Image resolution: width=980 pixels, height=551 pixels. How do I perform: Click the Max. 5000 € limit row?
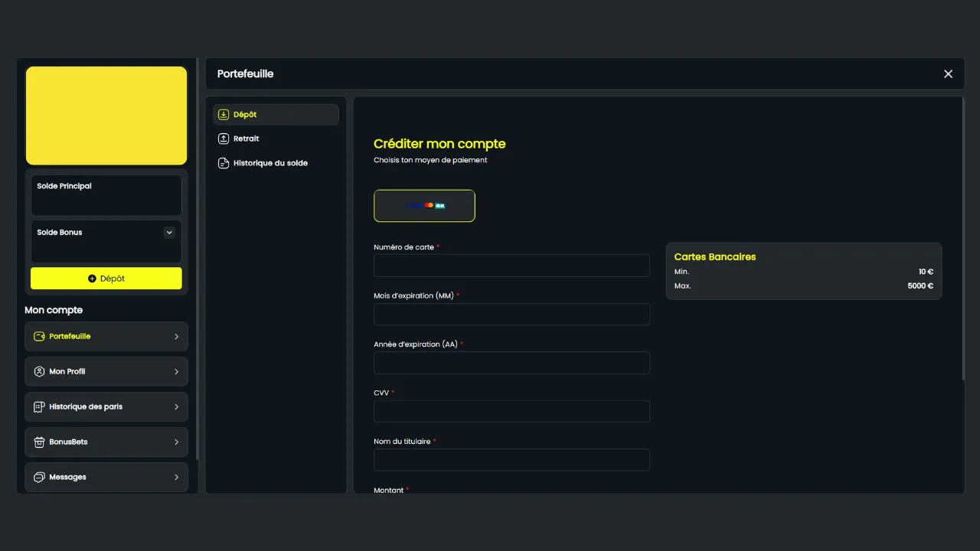point(804,286)
